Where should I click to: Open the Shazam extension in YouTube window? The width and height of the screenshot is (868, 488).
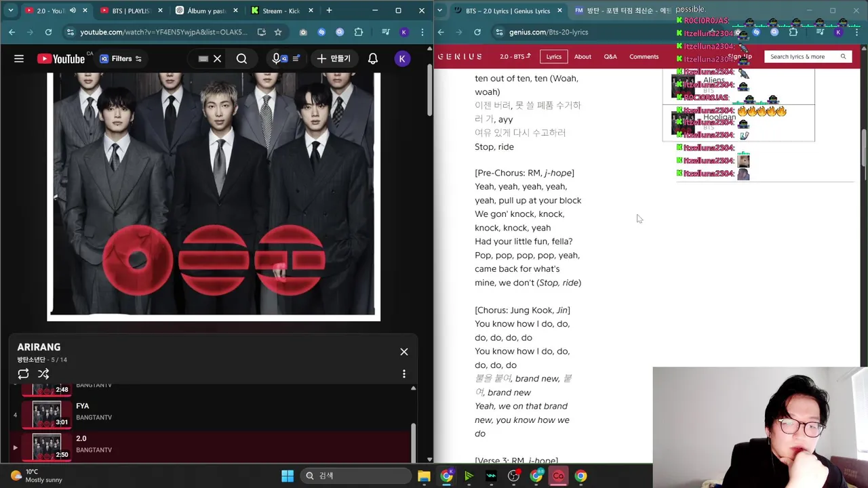321,32
